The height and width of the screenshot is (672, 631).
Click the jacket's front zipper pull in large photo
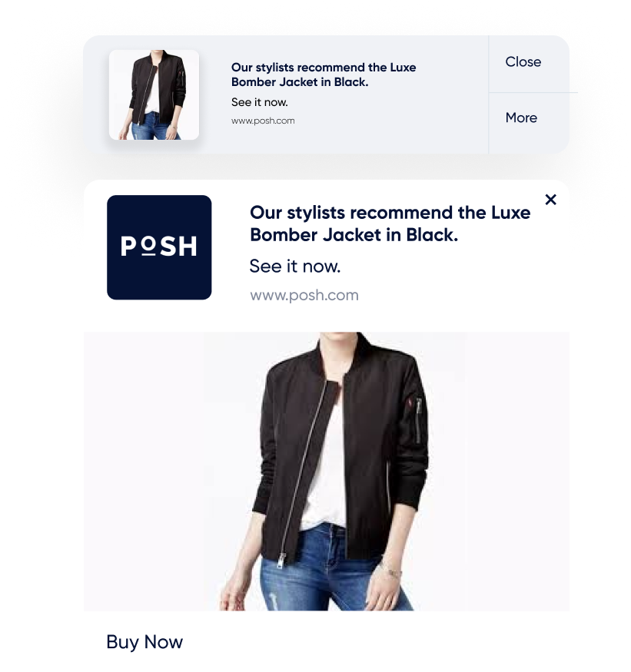pos(281,559)
